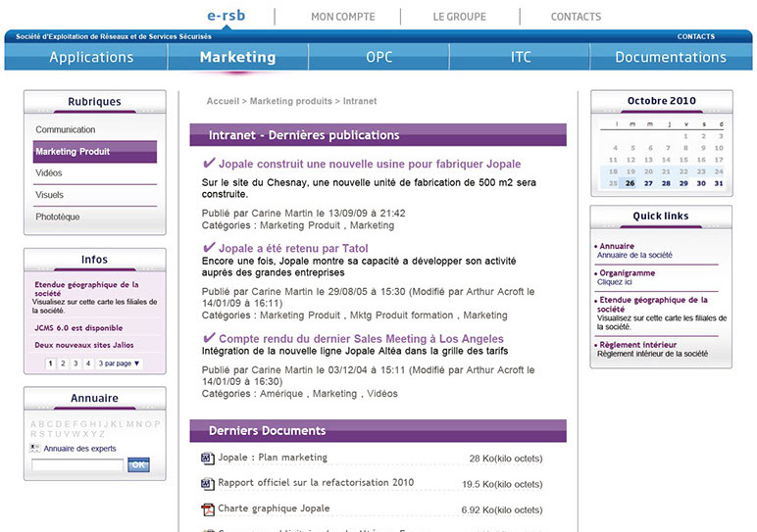Go to Infos page 3
Viewport: 757px width, 532px height.
[x=76, y=363]
